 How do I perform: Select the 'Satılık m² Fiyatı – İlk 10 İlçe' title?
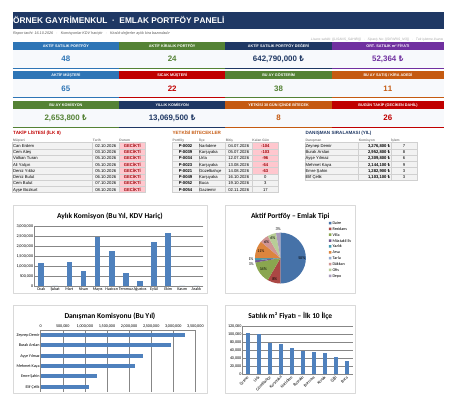290,316
